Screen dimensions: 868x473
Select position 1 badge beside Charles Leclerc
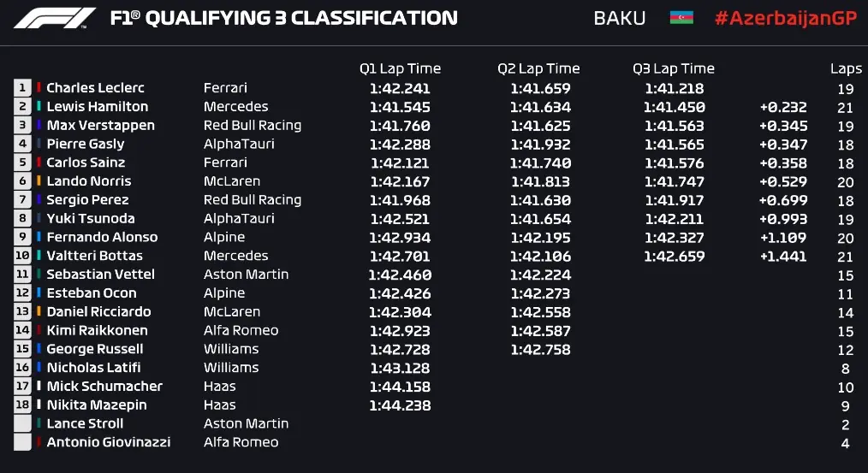pyautogui.click(x=22, y=88)
